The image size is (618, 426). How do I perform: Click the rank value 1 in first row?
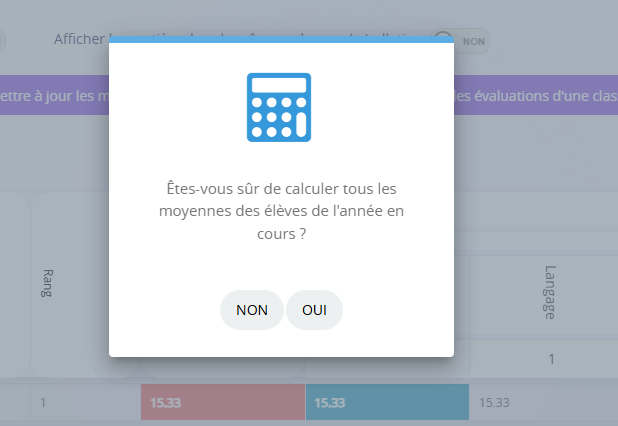[x=43, y=402]
